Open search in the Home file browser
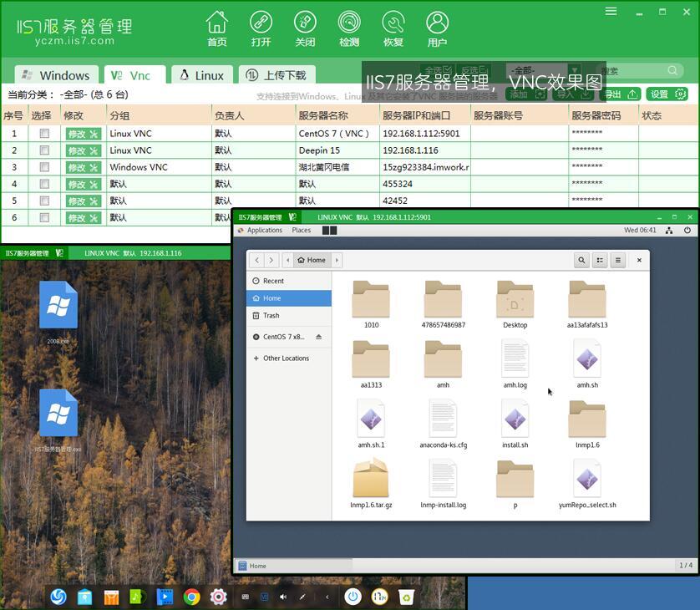 click(x=581, y=260)
